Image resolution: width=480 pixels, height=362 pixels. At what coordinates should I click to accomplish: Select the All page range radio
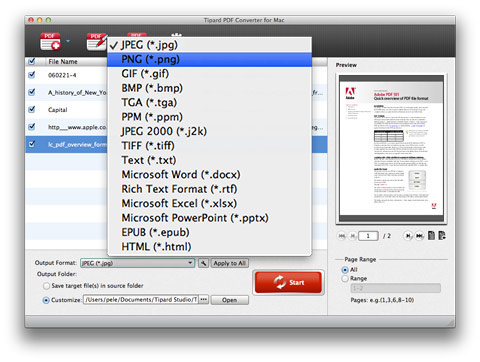point(345,269)
